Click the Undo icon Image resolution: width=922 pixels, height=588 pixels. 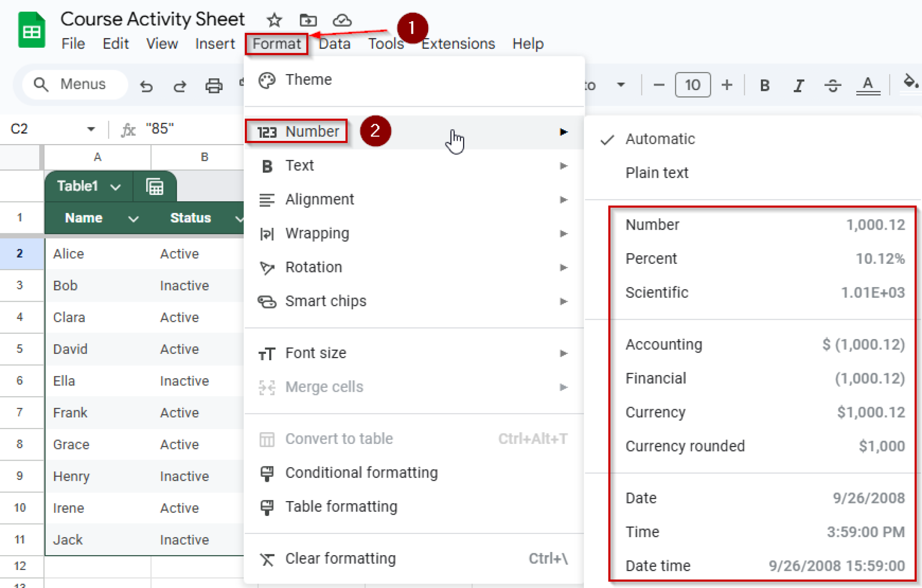(x=146, y=85)
